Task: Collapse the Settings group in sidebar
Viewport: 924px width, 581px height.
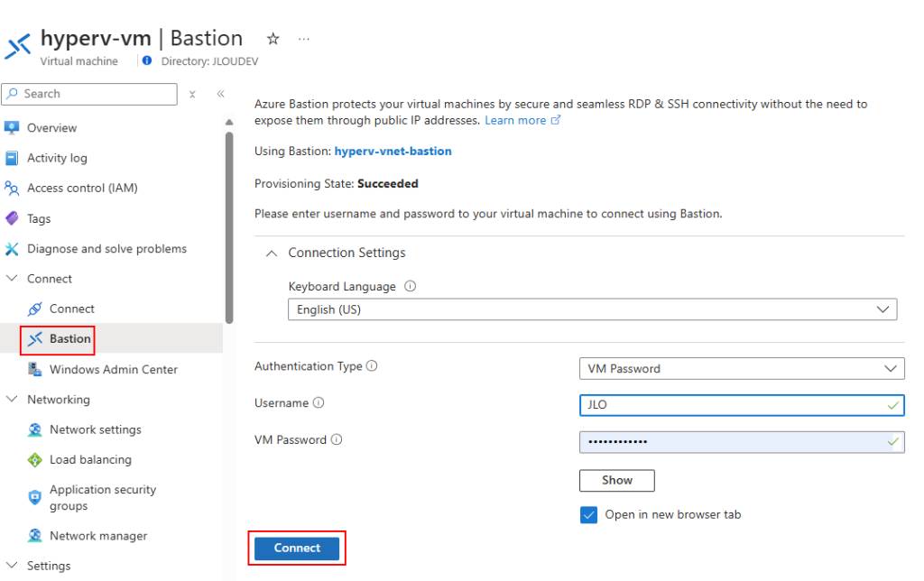Action: [12, 565]
